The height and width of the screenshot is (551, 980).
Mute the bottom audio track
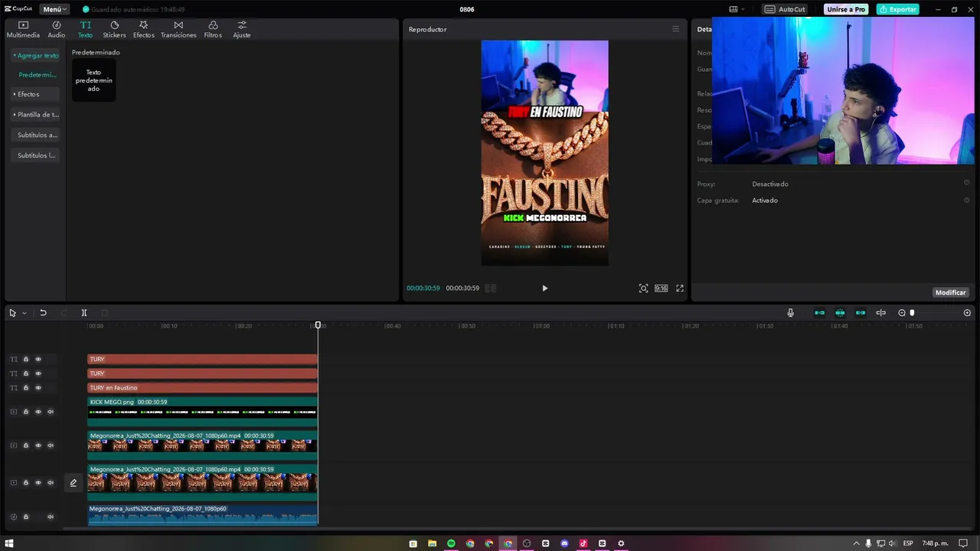51,517
